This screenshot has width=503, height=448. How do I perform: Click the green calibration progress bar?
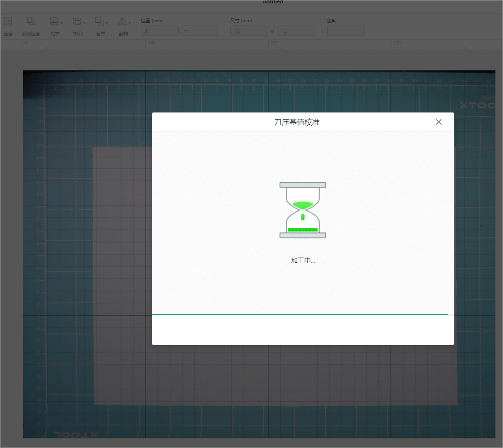pyautogui.click(x=300, y=315)
